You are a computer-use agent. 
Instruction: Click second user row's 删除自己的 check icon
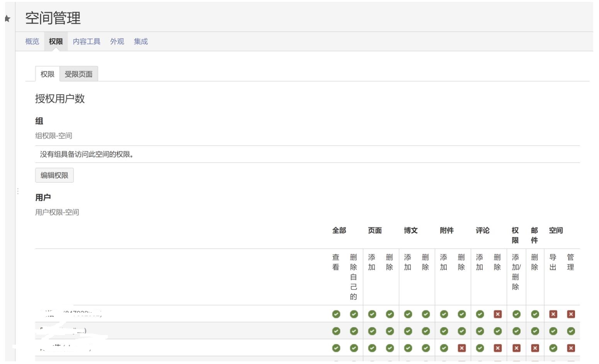(354, 331)
